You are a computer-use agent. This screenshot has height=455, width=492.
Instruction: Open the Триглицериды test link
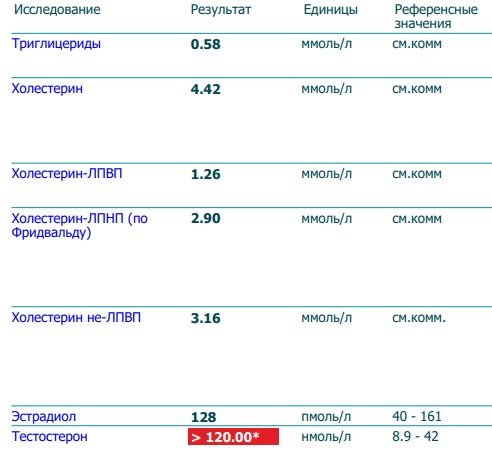(x=56, y=44)
